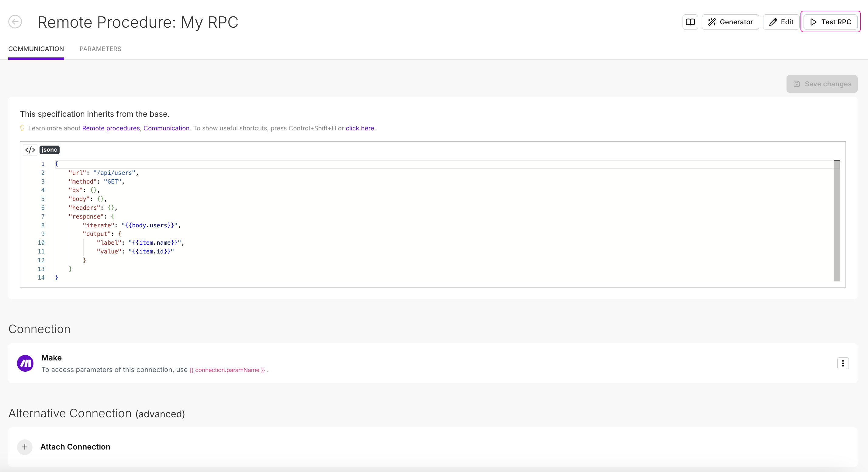Screen dimensions: 868x472
Task: Click the back arrow icon
Action: click(15, 22)
